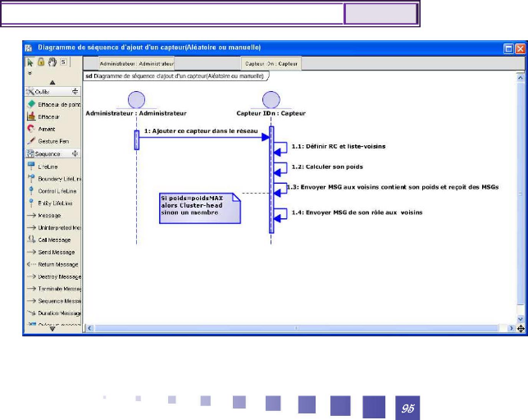
Task: Click the sd diagram frame title label
Action: 175,76
